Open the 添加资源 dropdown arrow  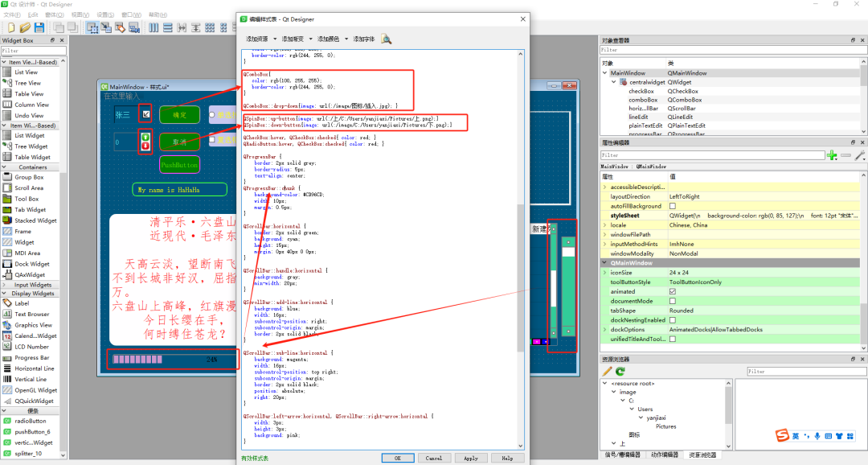click(x=275, y=39)
